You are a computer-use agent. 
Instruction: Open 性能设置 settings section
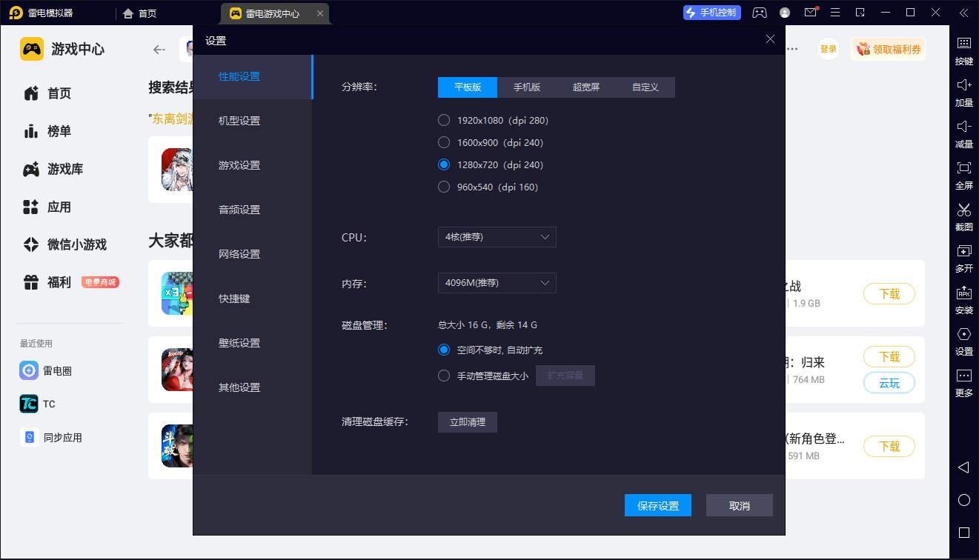(253, 76)
